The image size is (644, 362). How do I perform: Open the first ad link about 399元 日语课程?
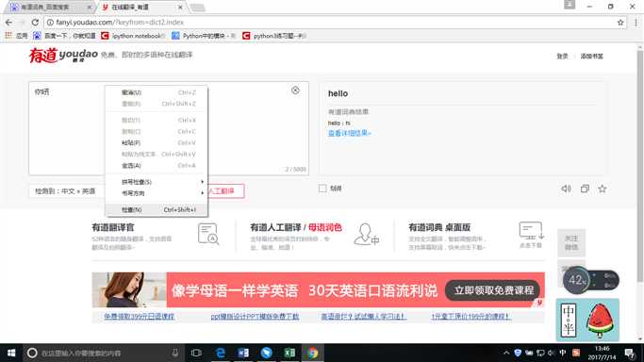click(x=140, y=317)
